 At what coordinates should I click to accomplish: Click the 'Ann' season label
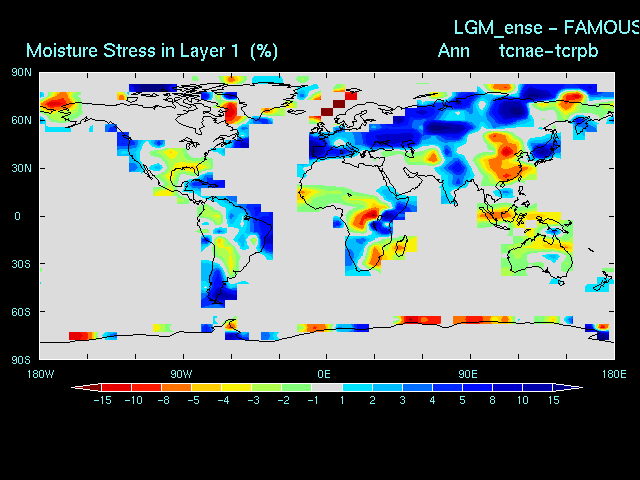pyautogui.click(x=453, y=50)
